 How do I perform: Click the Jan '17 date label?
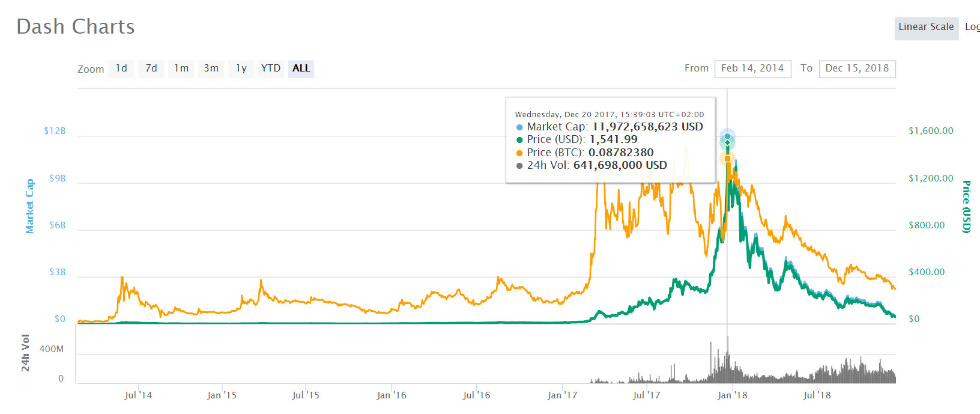pyautogui.click(x=562, y=395)
